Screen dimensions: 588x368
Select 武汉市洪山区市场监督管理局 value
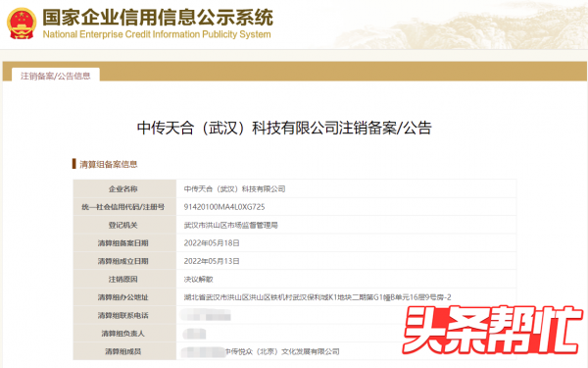(231, 226)
